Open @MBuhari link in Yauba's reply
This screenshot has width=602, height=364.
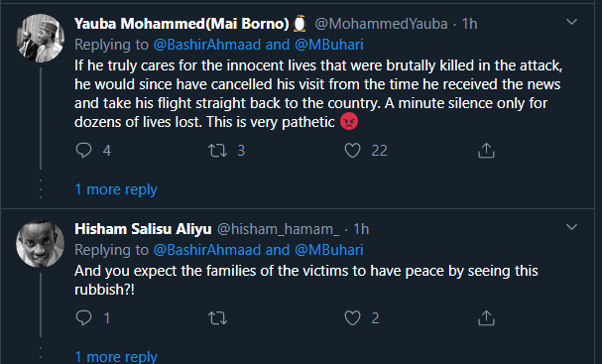329,45
